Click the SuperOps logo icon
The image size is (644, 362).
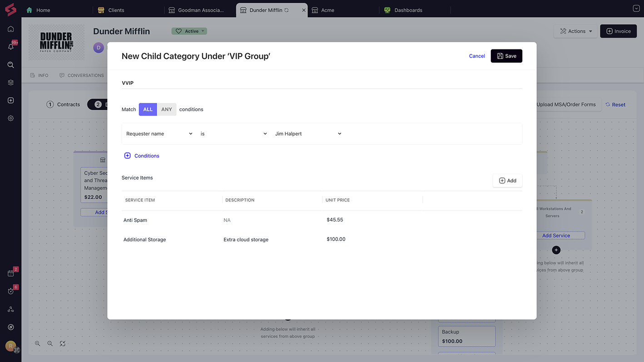click(10, 10)
